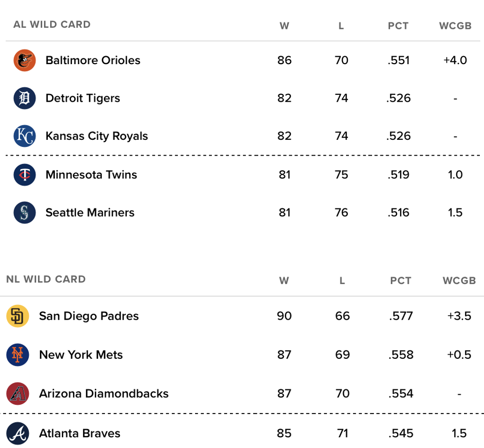Open the Baltimore Orioles team link
This screenshot has width=484, height=448.
pos(93,60)
